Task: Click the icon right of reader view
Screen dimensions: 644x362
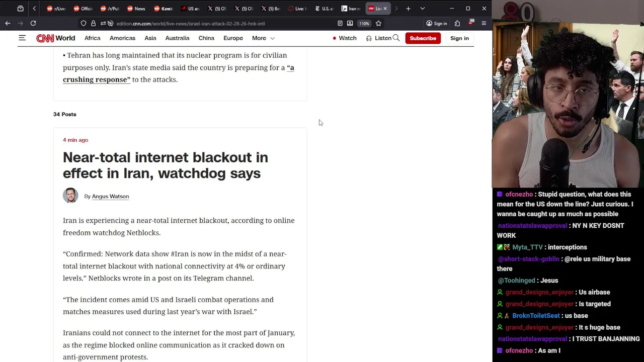Action: click(x=350, y=23)
